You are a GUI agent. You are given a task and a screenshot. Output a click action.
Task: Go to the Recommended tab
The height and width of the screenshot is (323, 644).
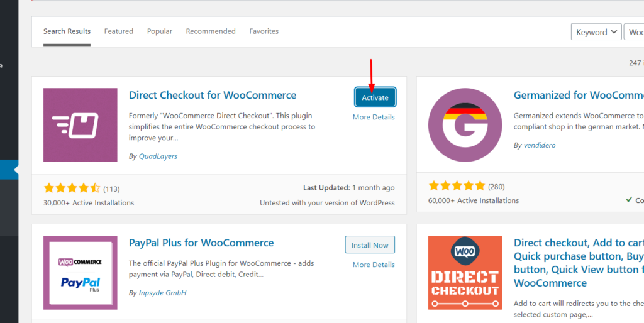(211, 31)
